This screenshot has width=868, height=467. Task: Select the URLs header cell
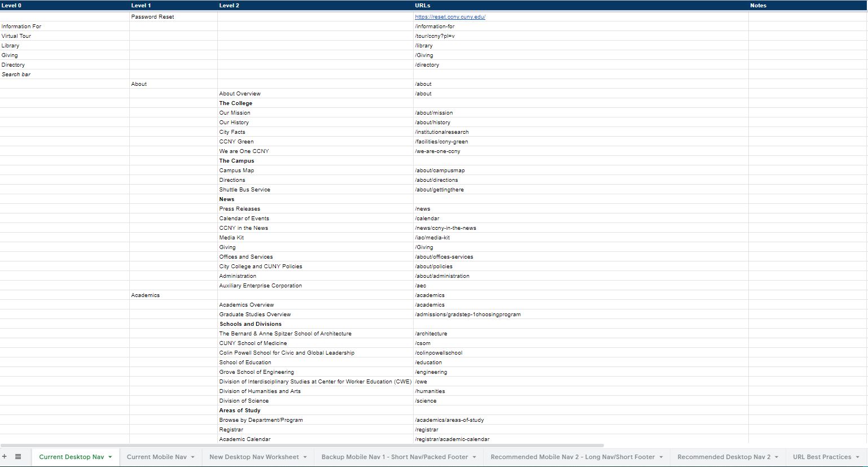coord(581,5)
